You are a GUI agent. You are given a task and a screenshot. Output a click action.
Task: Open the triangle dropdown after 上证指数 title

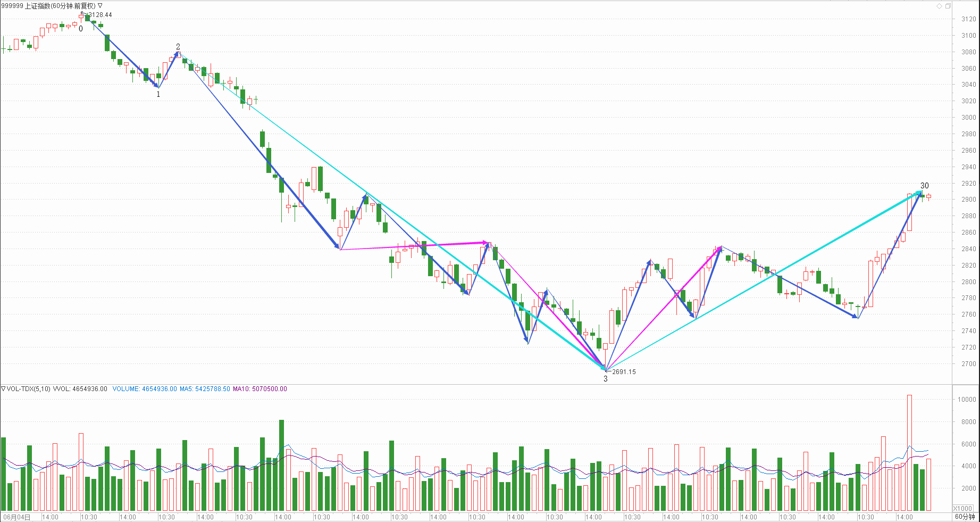(100, 6)
